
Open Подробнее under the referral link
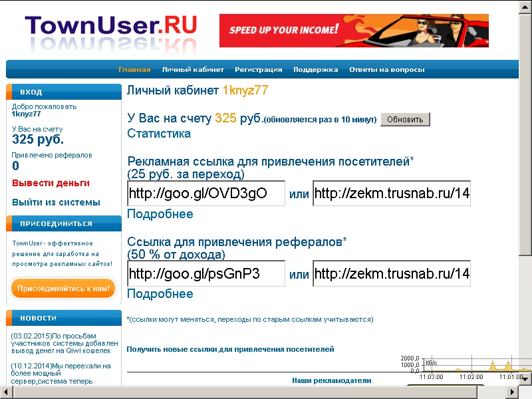(x=160, y=294)
